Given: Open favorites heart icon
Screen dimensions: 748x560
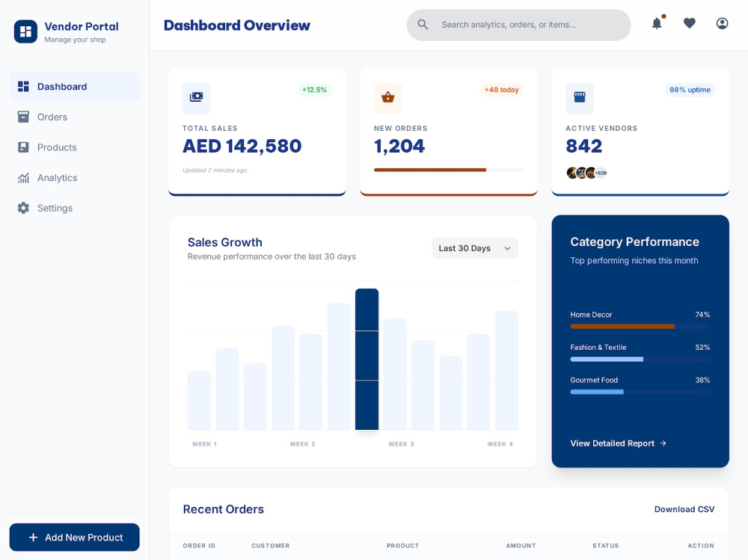Looking at the screenshot, I should coord(690,23).
